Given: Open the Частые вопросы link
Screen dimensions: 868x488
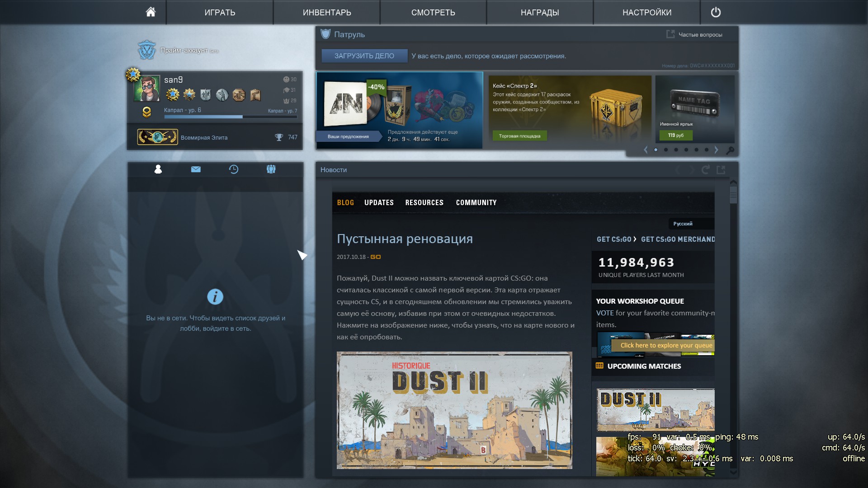Looking at the screenshot, I should [700, 34].
